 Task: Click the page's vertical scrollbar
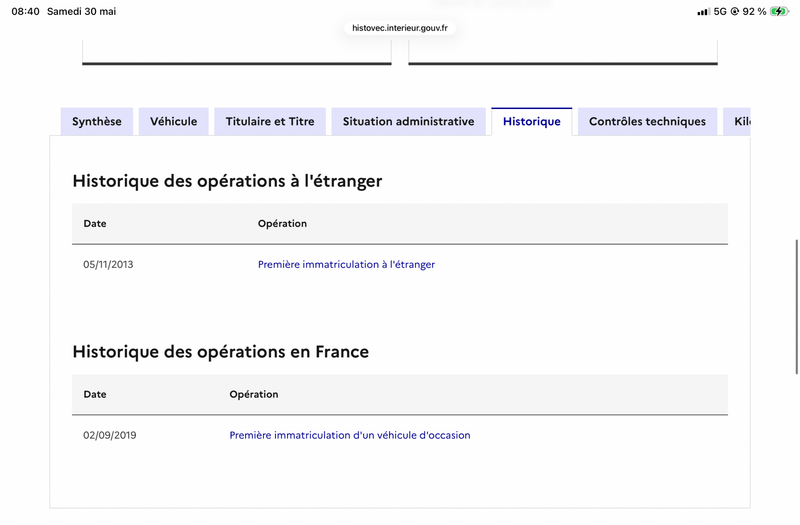click(x=796, y=307)
